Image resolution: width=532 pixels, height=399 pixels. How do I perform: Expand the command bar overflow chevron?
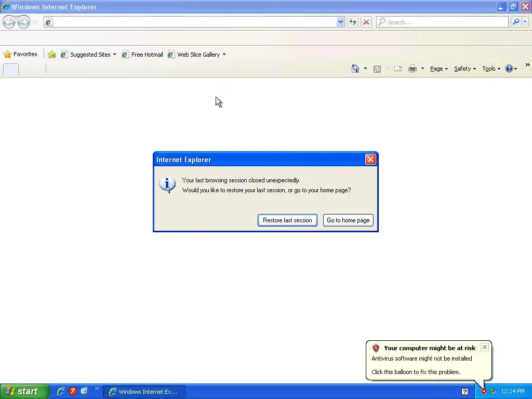(x=528, y=65)
